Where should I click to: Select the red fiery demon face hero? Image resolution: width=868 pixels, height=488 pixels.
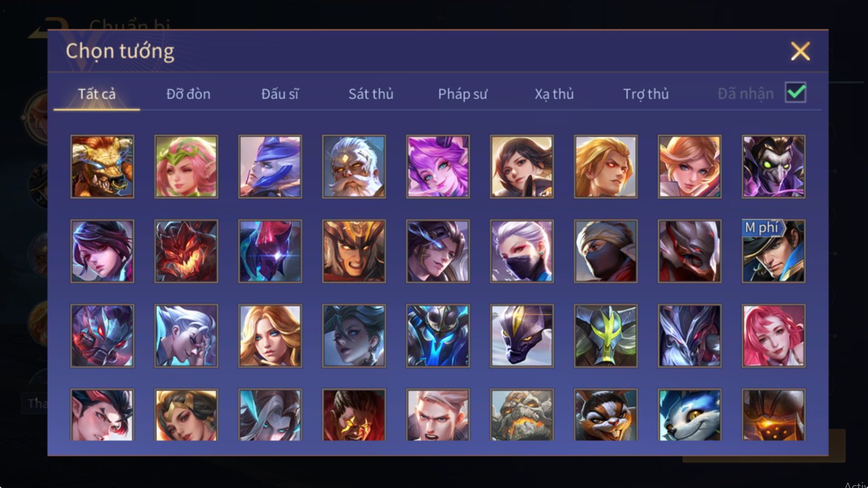pyautogui.click(x=186, y=251)
